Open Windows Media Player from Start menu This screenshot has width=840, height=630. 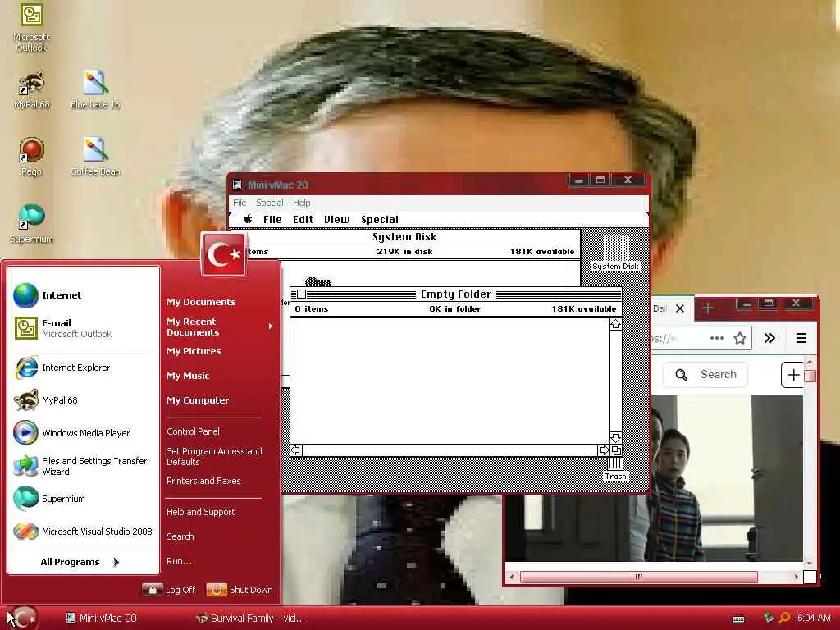coord(84,433)
